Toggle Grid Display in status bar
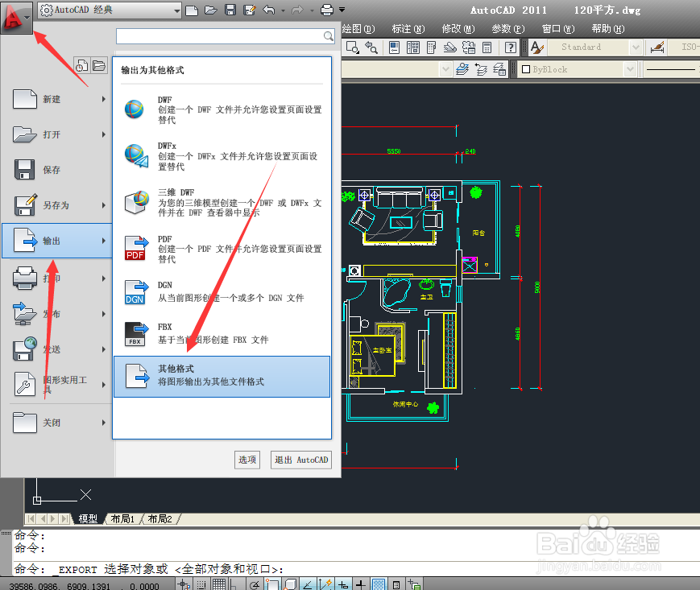This screenshot has height=590, width=700. [219, 584]
